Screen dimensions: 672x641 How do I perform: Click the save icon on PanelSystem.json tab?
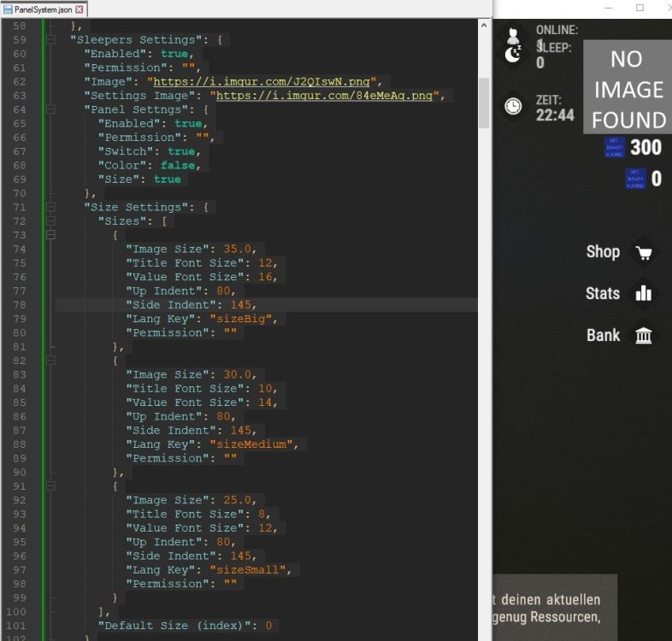8,9
